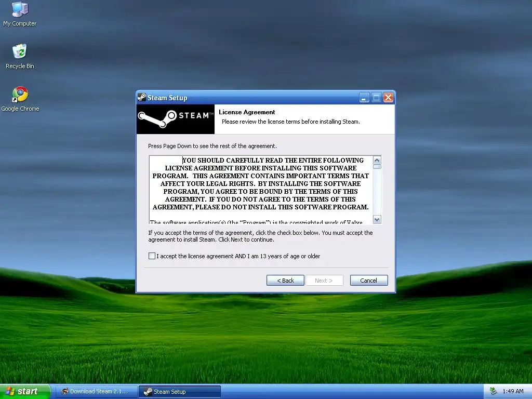
Task: Click the license text scroll-down arrow
Action: 377,220
